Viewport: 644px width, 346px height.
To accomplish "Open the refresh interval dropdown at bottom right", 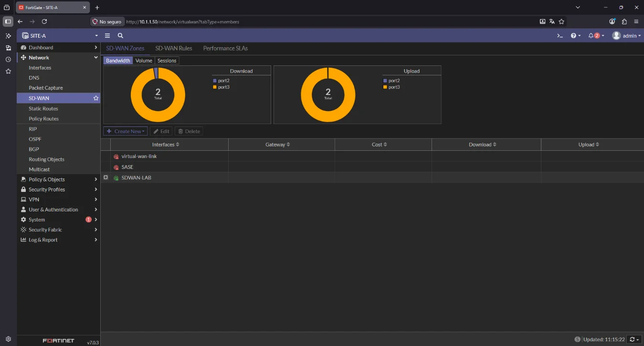I will pos(634,339).
